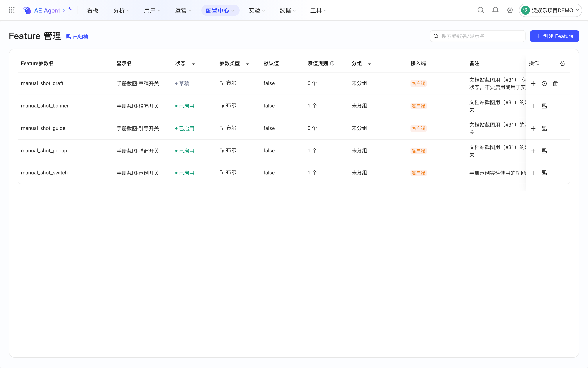Archive manual_shot_popup via archive icon
Image resolution: width=588 pixels, height=368 pixels.
click(544, 151)
